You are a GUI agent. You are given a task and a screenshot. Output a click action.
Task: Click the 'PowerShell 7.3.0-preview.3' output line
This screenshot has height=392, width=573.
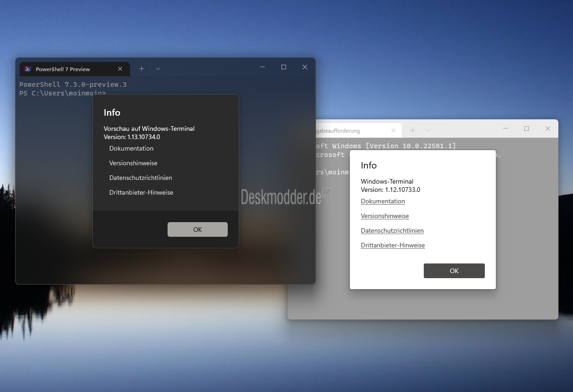(x=73, y=84)
